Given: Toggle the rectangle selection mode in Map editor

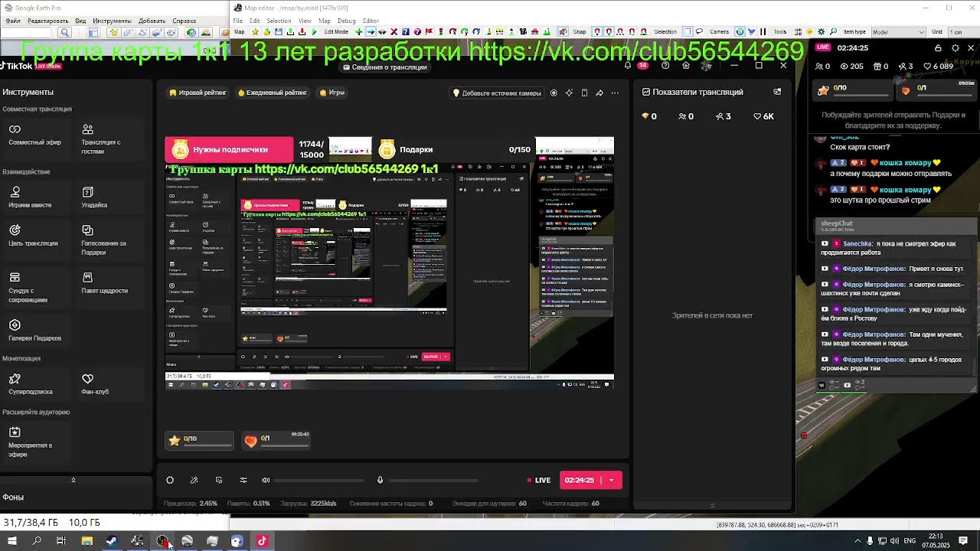Looking at the screenshot, I should 688,32.
